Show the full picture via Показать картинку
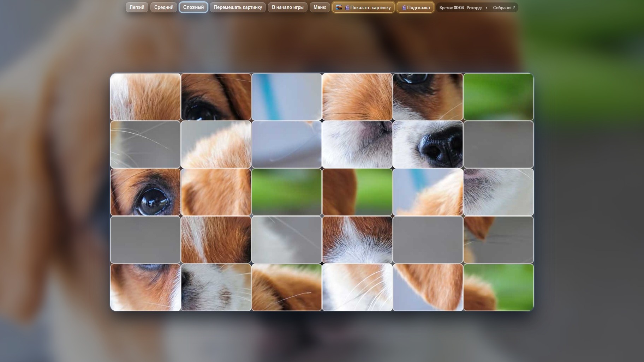Viewport: 644px width, 362px height. [x=367, y=7]
